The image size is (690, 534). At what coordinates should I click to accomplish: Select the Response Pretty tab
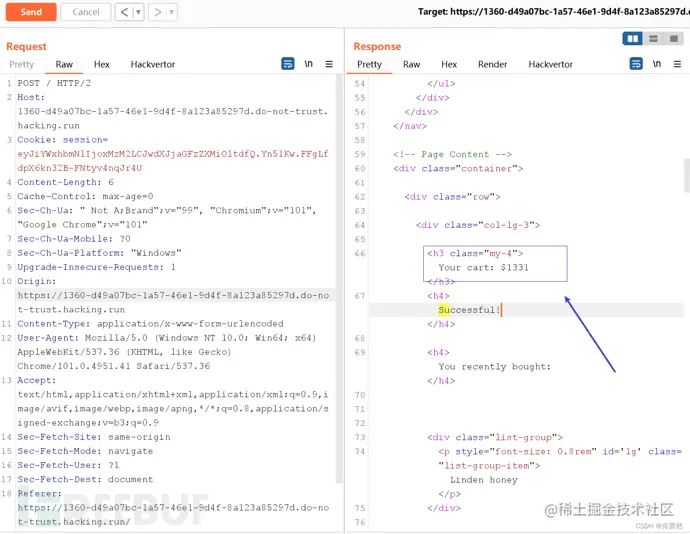tap(369, 64)
